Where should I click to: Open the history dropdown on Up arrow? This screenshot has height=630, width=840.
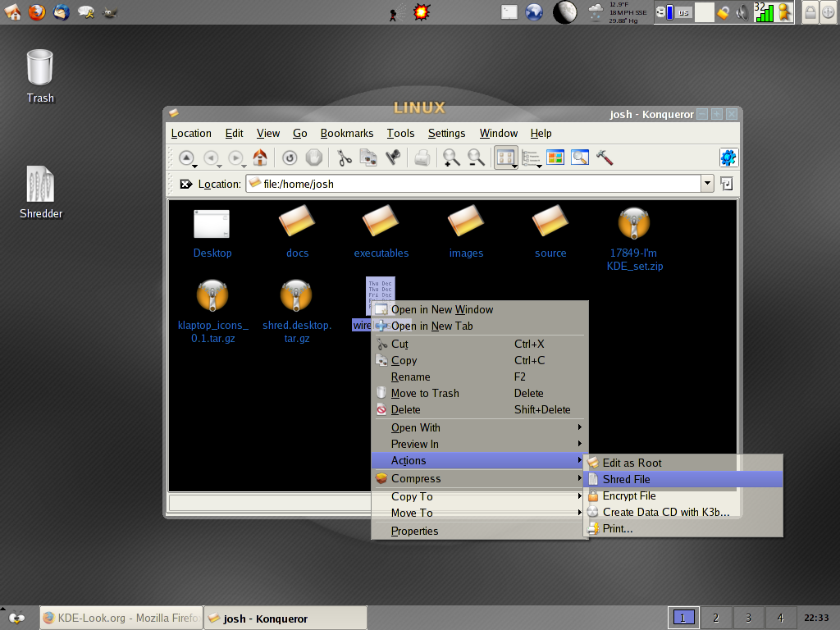(x=194, y=166)
